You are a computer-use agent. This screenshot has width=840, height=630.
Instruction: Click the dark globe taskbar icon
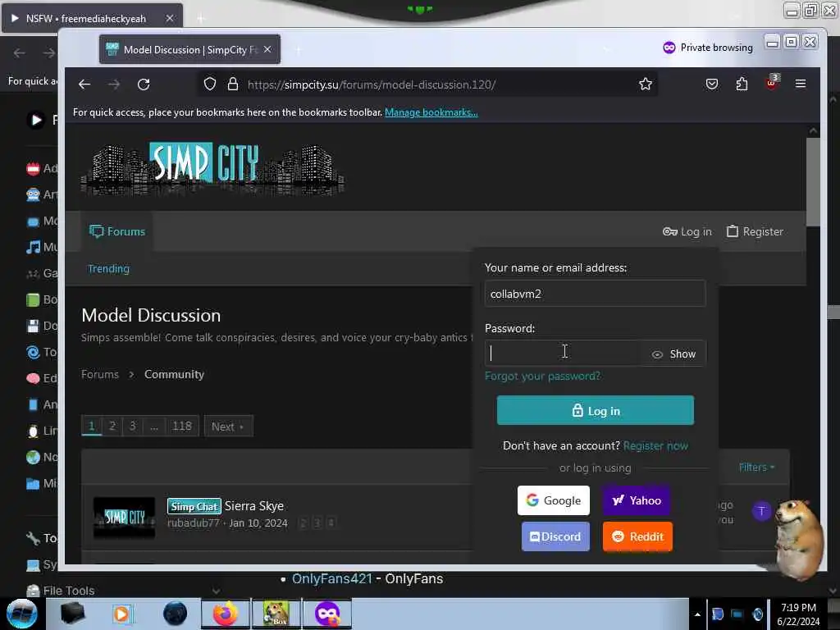click(x=176, y=614)
